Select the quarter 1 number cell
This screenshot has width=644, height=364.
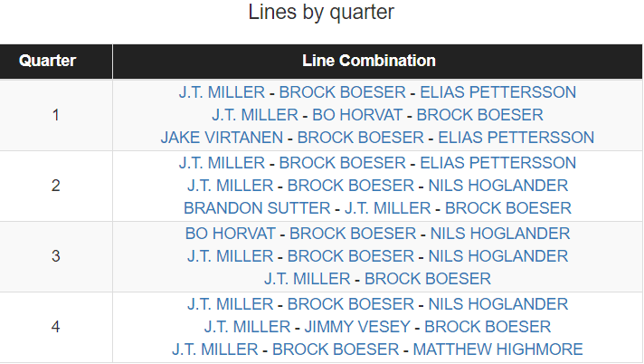(56, 115)
